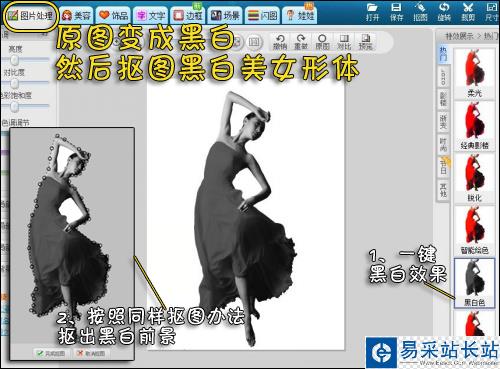Click the 特效展示 header text

pyautogui.click(x=460, y=36)
